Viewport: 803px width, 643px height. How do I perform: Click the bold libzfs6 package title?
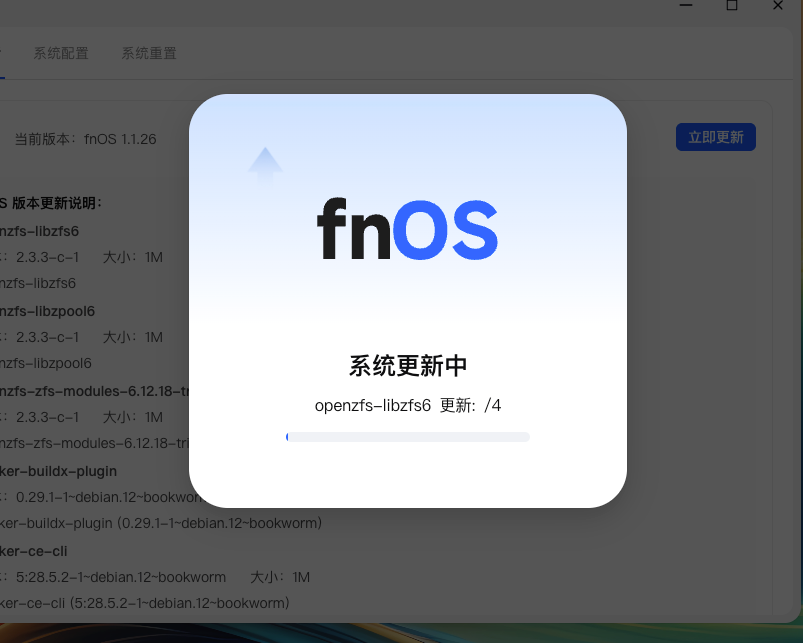click(x=39, y=231)
